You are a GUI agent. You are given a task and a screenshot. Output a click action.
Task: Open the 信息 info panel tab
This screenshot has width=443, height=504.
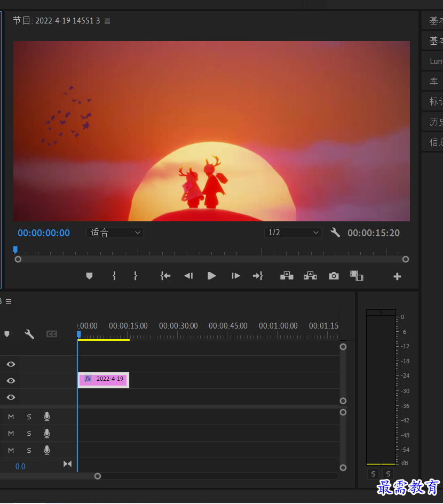click(433, 142)
